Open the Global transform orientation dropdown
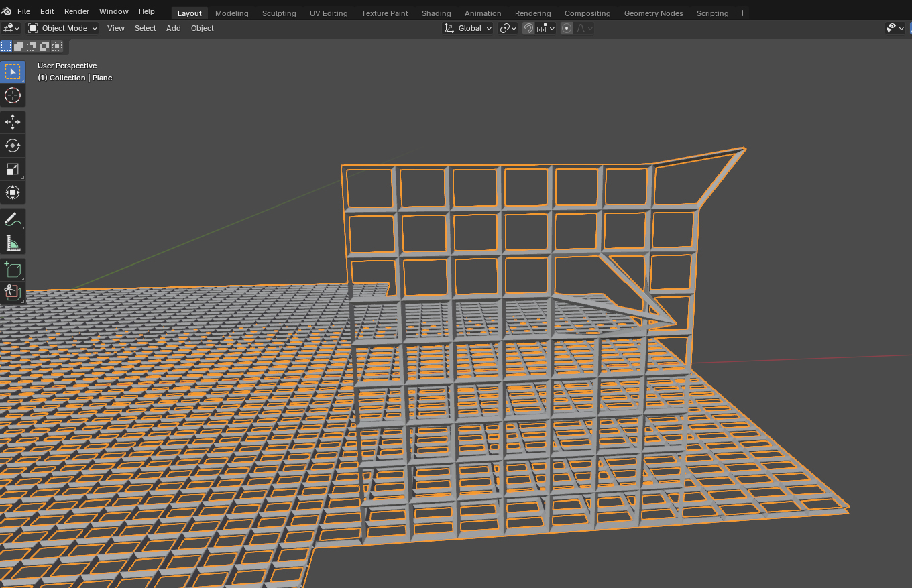Screen dimensions: 912x588 click(x=468, y=28)
